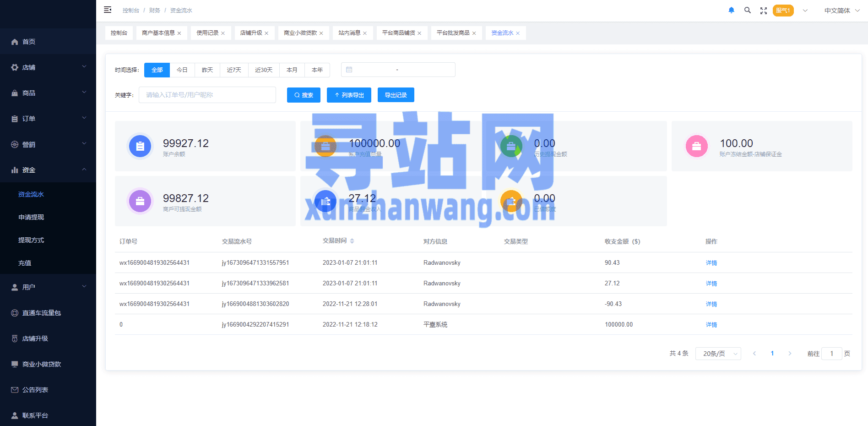The image size is (868, 426).
Task: Click the purple withdrawable amount icon
Action: click(140, 201)
